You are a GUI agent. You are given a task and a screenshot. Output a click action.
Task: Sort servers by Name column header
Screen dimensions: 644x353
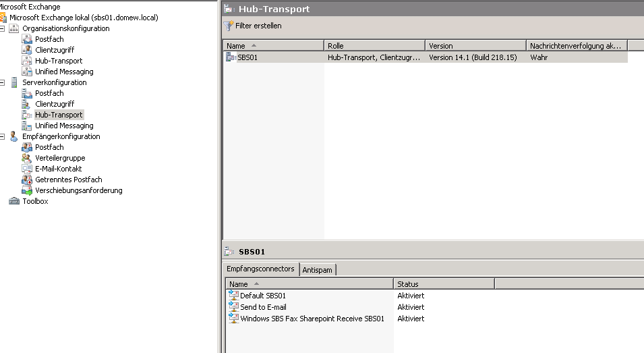(x=273, y=46)
